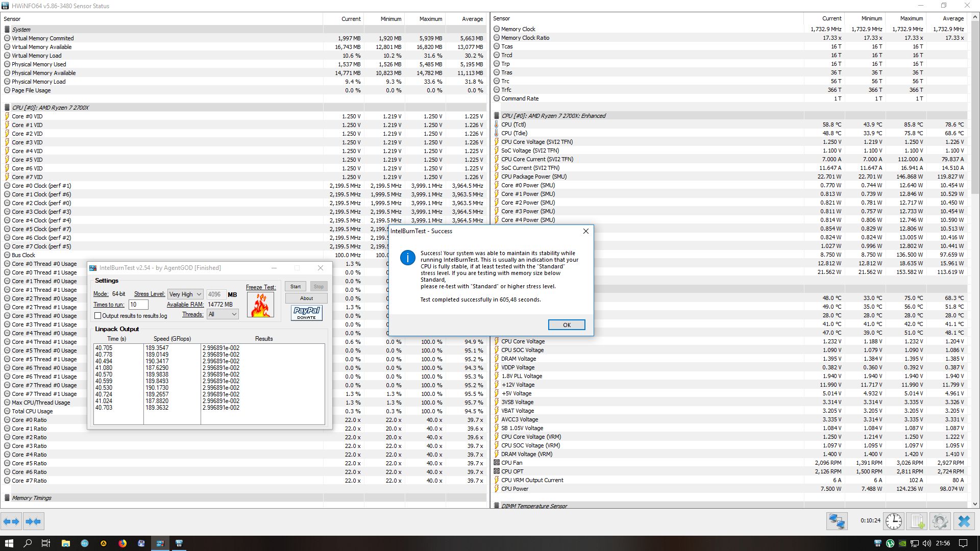Screen dimensions: 980x551
Task: Click the blue information icon in the Success dialog
Action: 407,258
